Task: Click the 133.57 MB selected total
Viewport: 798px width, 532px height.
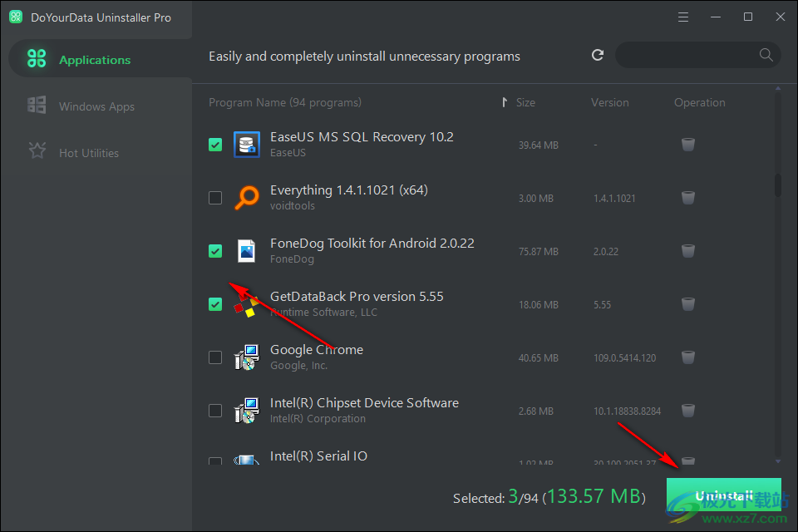Action: point(594,496)
